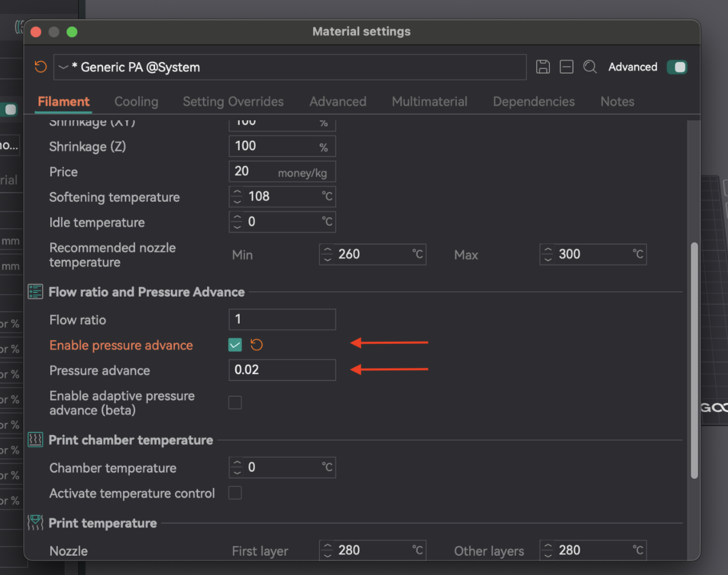
Task: Click the save preset floppy disk icon
Action: click(x=543, y=67)
